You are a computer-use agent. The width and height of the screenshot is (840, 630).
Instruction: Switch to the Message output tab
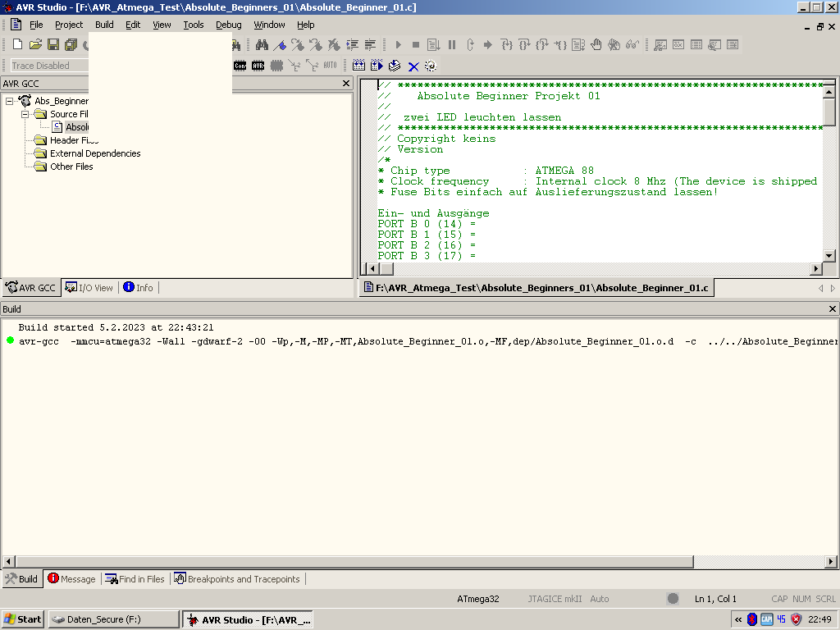coord(72,579)
